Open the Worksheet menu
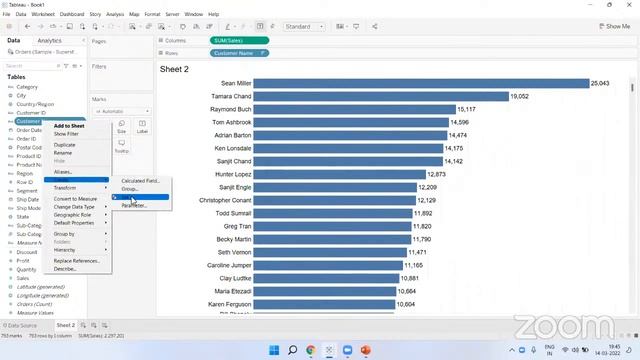 43,14
